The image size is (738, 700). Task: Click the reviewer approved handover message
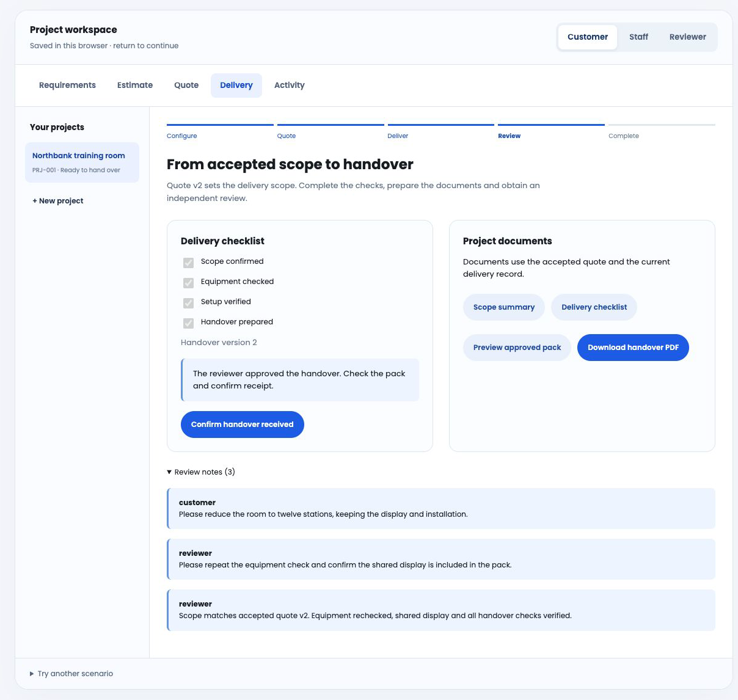click(x=300, y=380)
